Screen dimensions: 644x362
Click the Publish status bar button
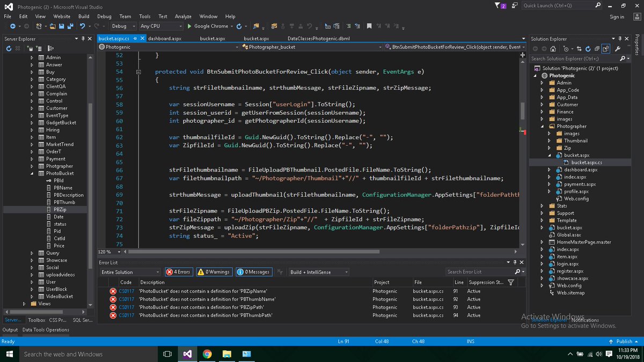coord(623,342)
